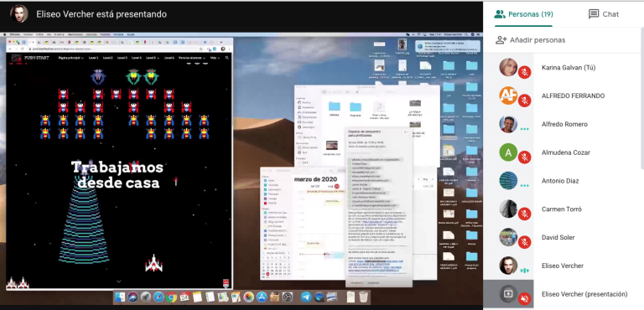Click Karina Galvan's avatar
Image resolution: width=644 pixels, height=310 pixels.
(x=508, y=67)
